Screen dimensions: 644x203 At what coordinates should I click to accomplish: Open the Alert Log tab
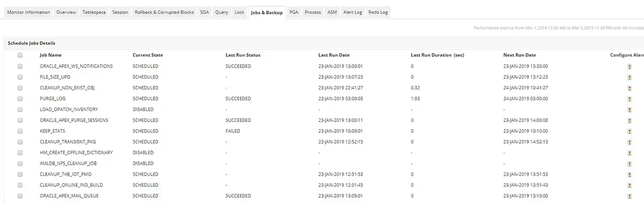point(353,12)
